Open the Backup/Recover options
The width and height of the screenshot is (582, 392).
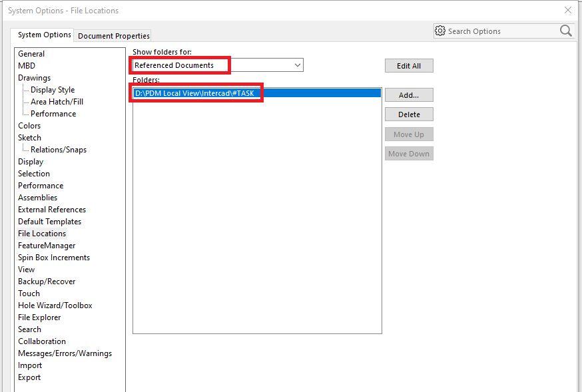tap(47, 282)
